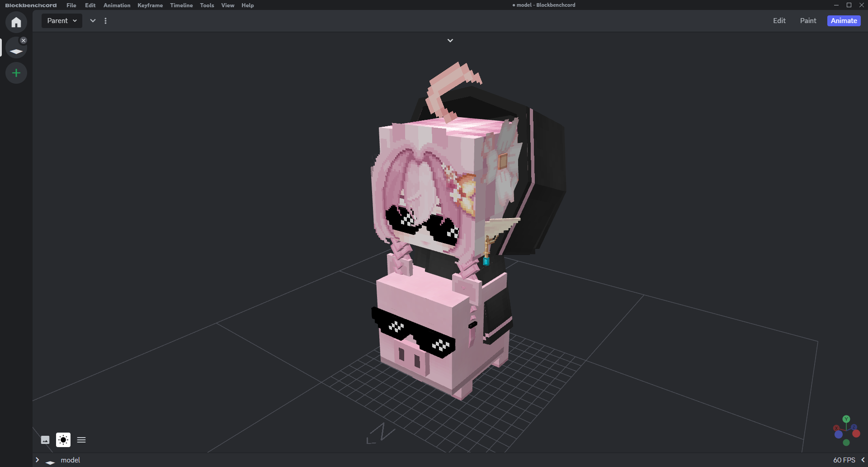
Task: Expand the collapsed panel chevron at viewport top
Action: tap(450, 41)
